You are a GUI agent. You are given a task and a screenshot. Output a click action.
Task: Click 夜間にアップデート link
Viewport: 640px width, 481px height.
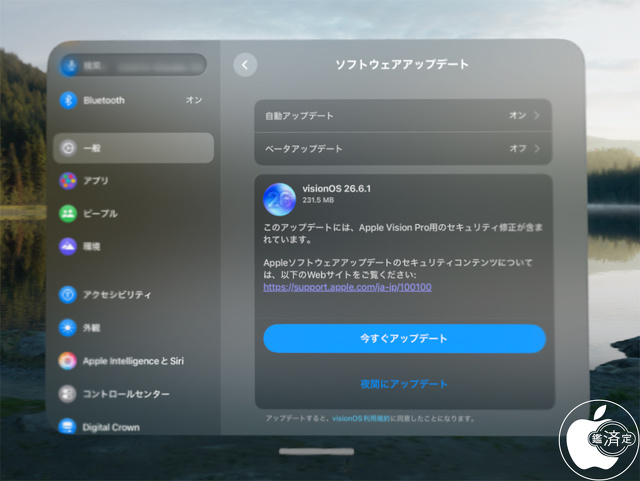(x=404, y=384)
